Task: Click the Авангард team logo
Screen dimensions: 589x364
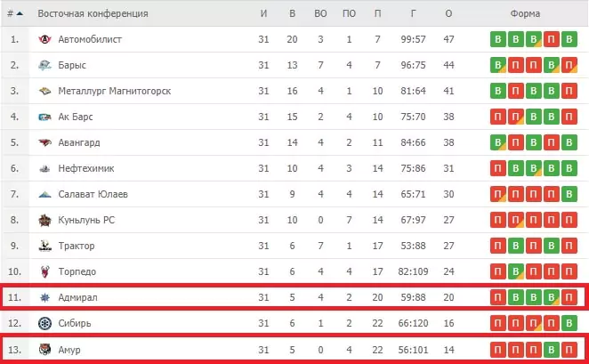Action: pos(44,142)
